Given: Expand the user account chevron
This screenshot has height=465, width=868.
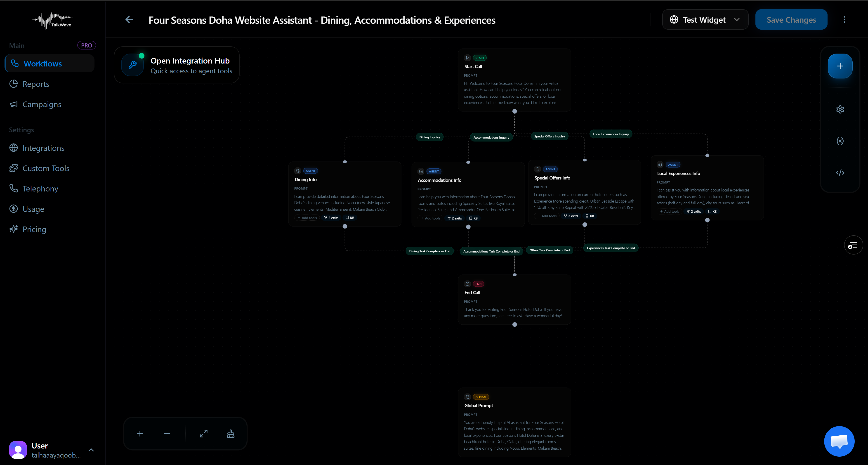Looking at the screenshot, I should (91, 450).
